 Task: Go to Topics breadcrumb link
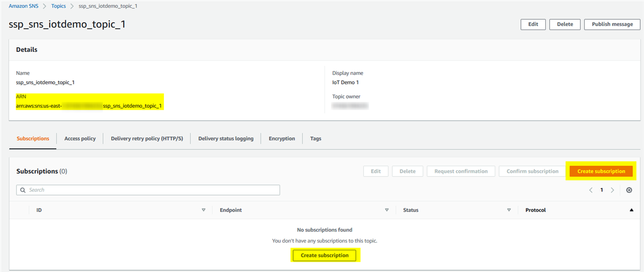(x=58, y=6)
